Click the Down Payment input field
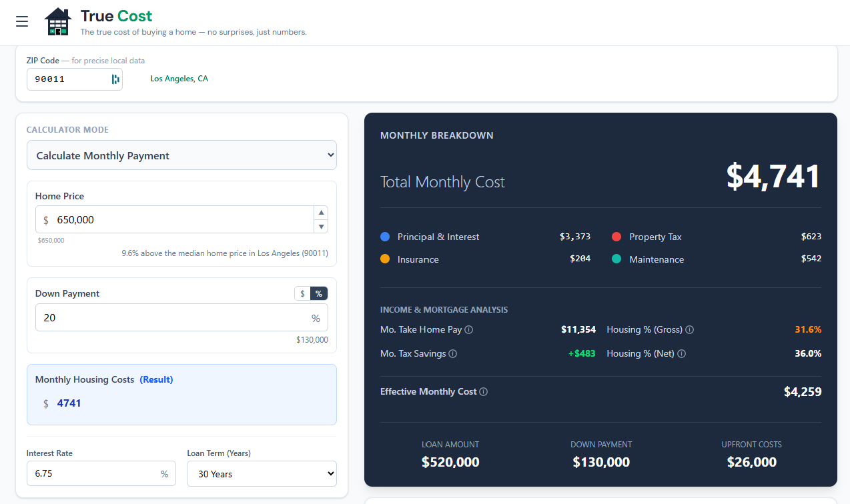 pyautogui.click(x=181, y=317)
